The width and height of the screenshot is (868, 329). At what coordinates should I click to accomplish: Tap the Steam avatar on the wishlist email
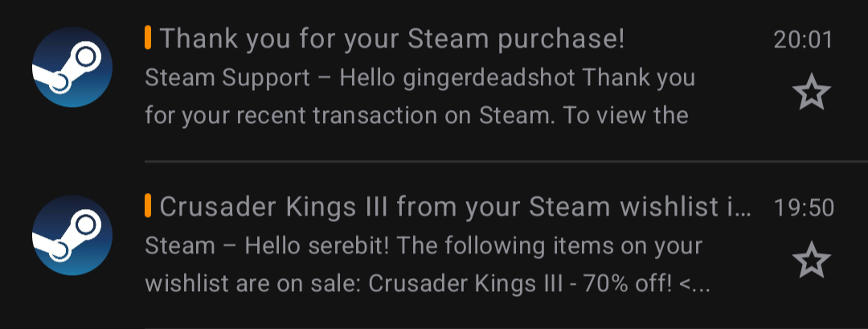point(72,235)
